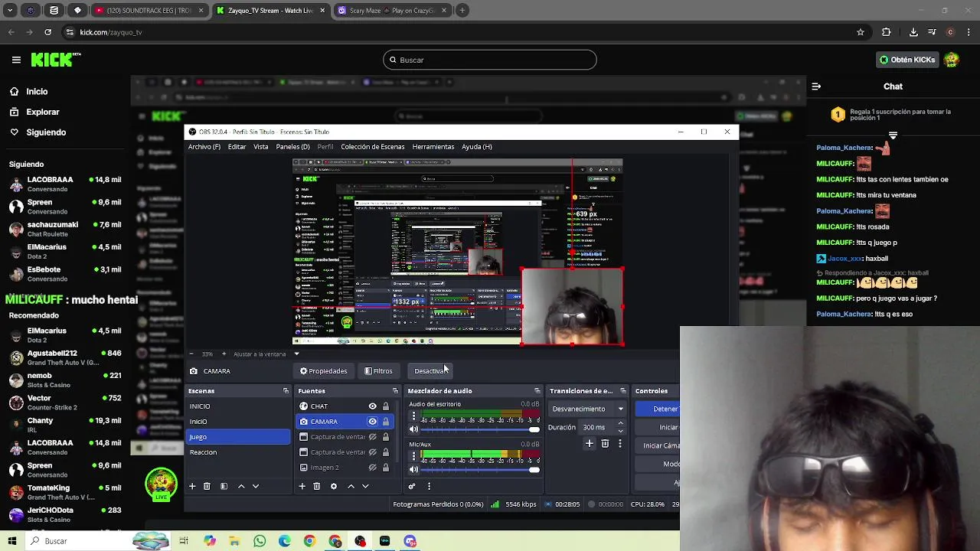Increase transition Duración with up arrow
This screenshot has height=551, width=980.
click(620, 423)
